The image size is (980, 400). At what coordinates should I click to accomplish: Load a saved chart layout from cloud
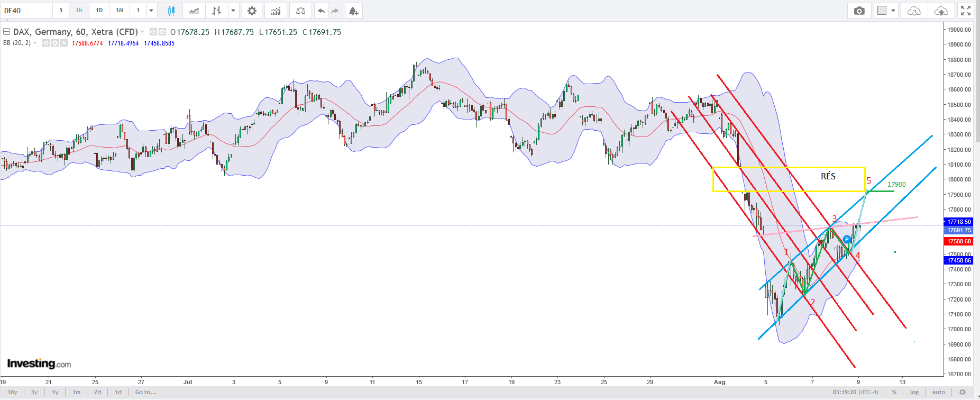point(914,11)
